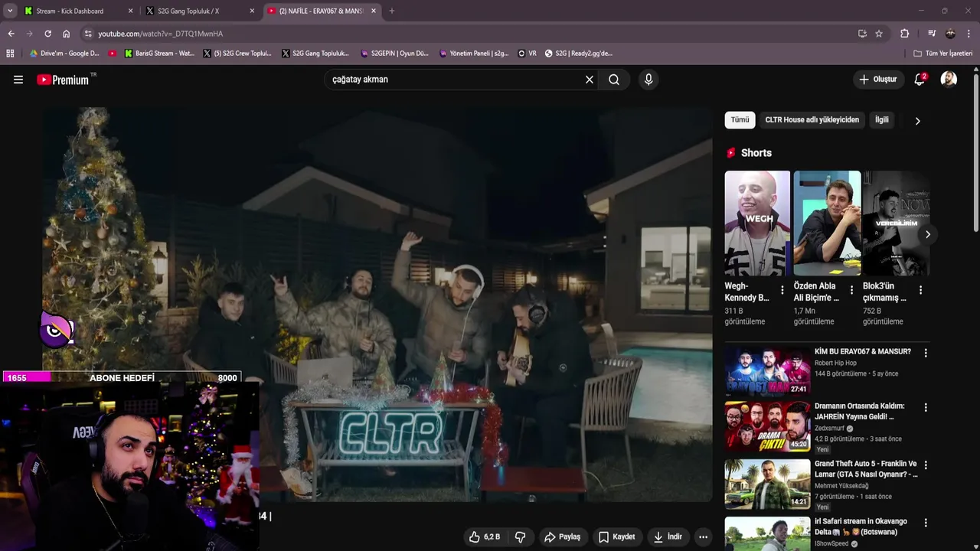The width and height of the screenshot is (980, 551).
Task: Click the İndir download button
Action: point(667,537)
